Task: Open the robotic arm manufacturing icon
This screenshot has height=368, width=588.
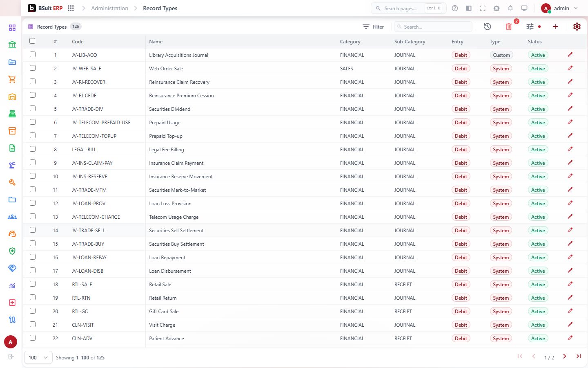Action: coord(12,165)
